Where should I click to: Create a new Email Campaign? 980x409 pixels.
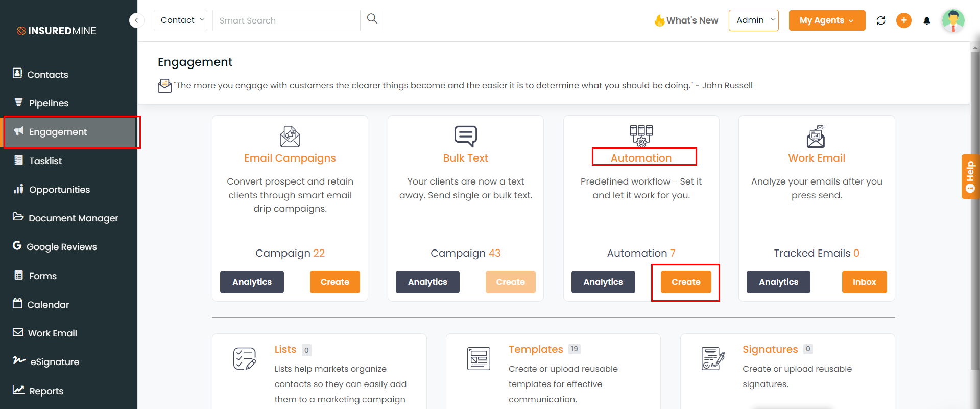coord(335,282)
